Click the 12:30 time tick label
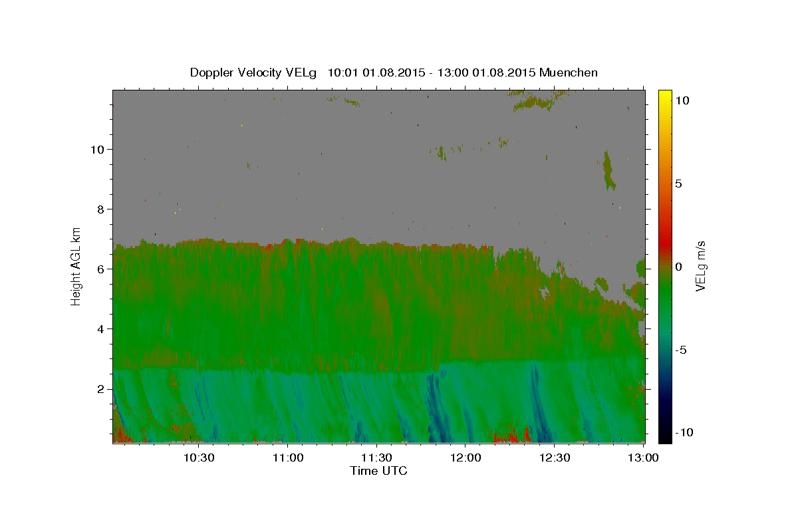This screenshot has width=798, height=532. 555,458
